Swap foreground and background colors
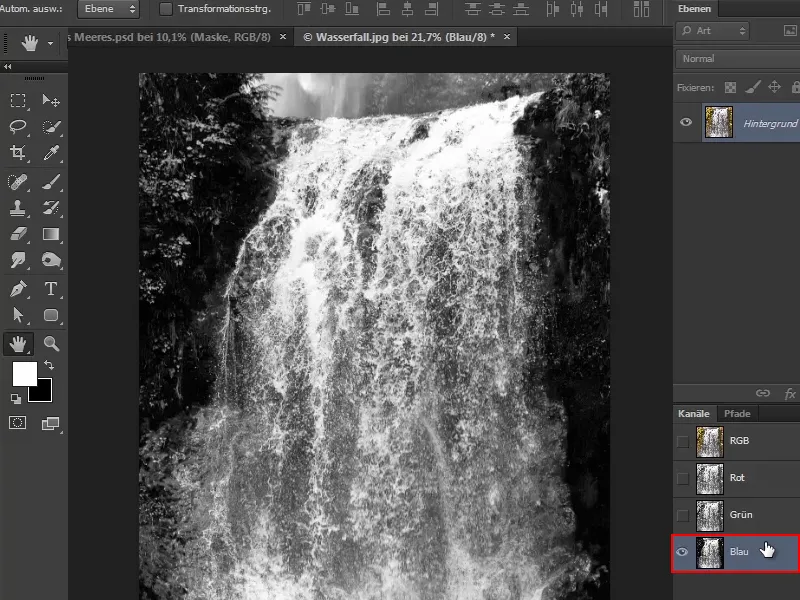 point(49,365)
